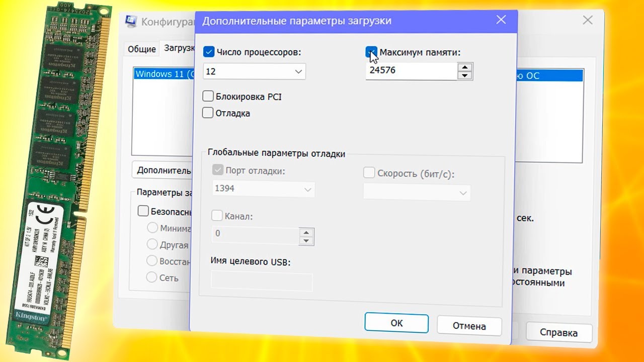Enable the Блокировка PCI checkbox
This screenshot has width=644, height=362.
click(208, 96)
